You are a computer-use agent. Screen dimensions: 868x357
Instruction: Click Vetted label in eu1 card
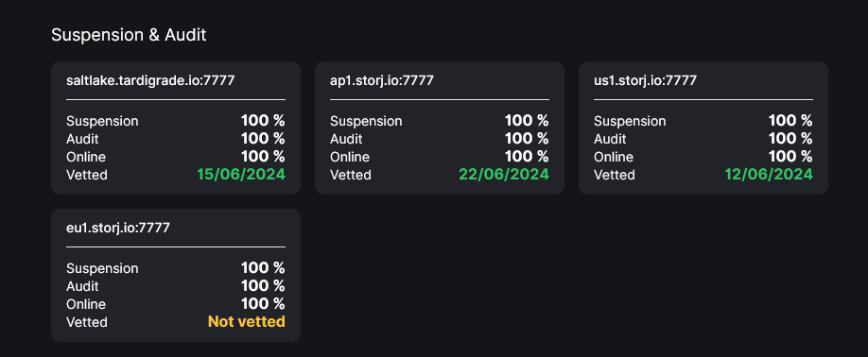point(87,322)
